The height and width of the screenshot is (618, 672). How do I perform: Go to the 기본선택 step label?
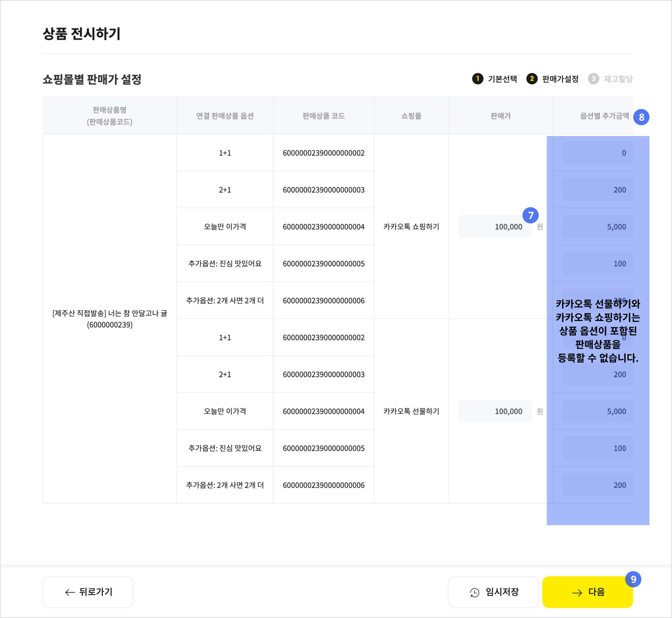pos(502,79)
